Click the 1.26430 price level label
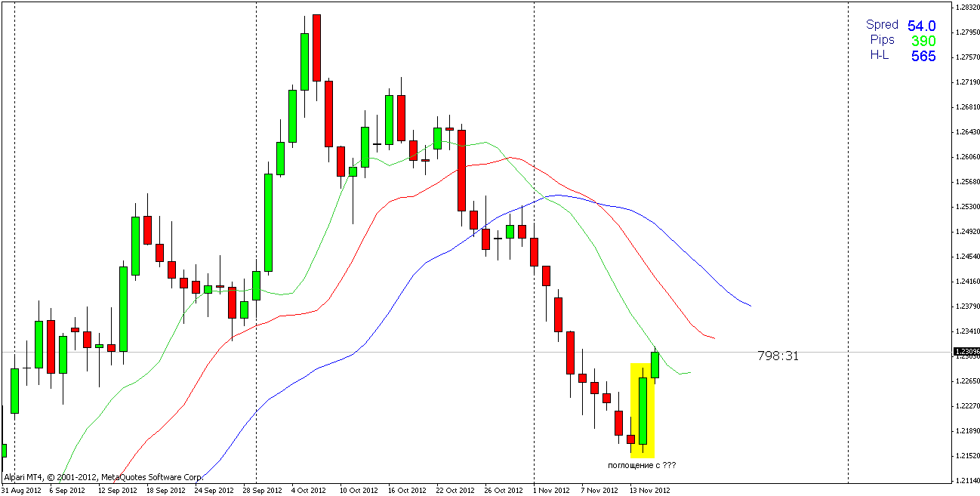The width and height of the screenshot is (980, 496). 967,131
